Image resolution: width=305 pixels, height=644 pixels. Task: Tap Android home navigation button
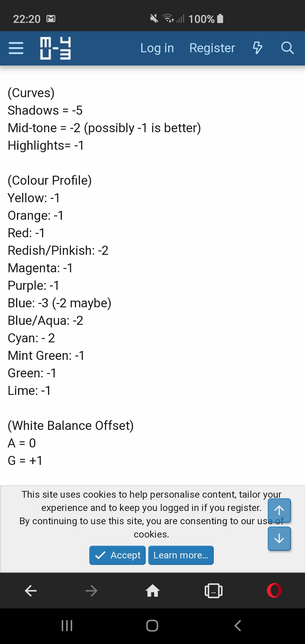click(152, 626)
